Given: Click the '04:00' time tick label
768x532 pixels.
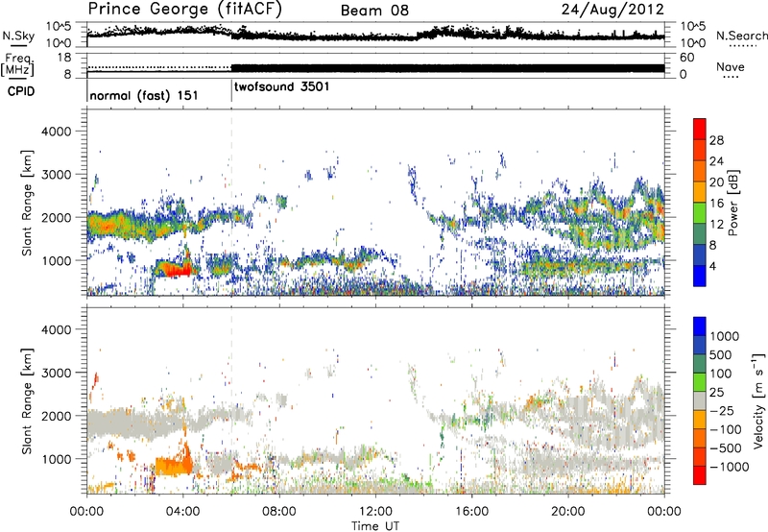Looking at the screenshot, I should coord(182,512).
